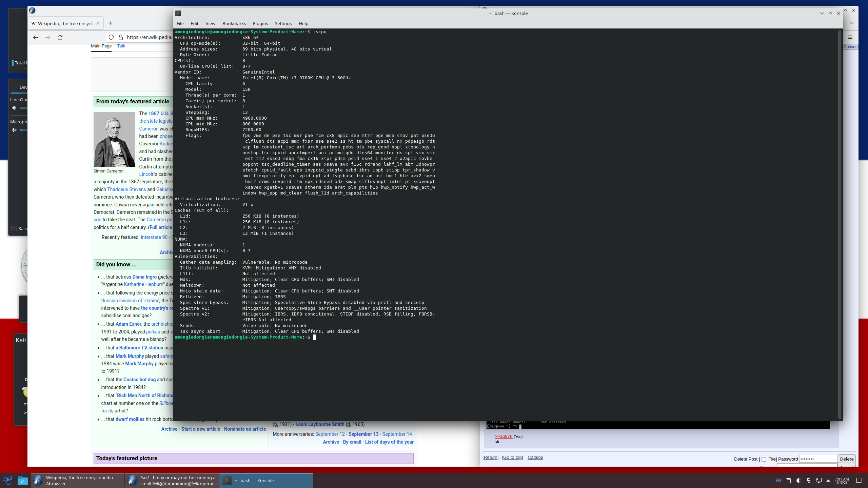
Task: Go back using browser back arrow
Action: tap(36, 38)
